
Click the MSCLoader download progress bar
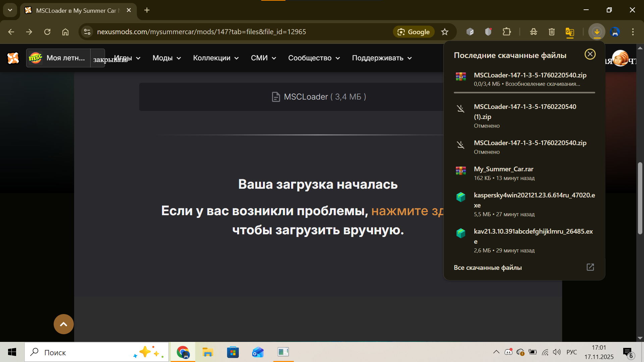point(524,93)
